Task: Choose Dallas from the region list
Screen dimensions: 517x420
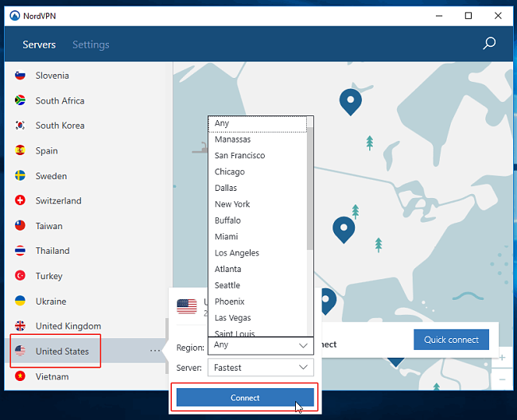Action: [258, 188]
